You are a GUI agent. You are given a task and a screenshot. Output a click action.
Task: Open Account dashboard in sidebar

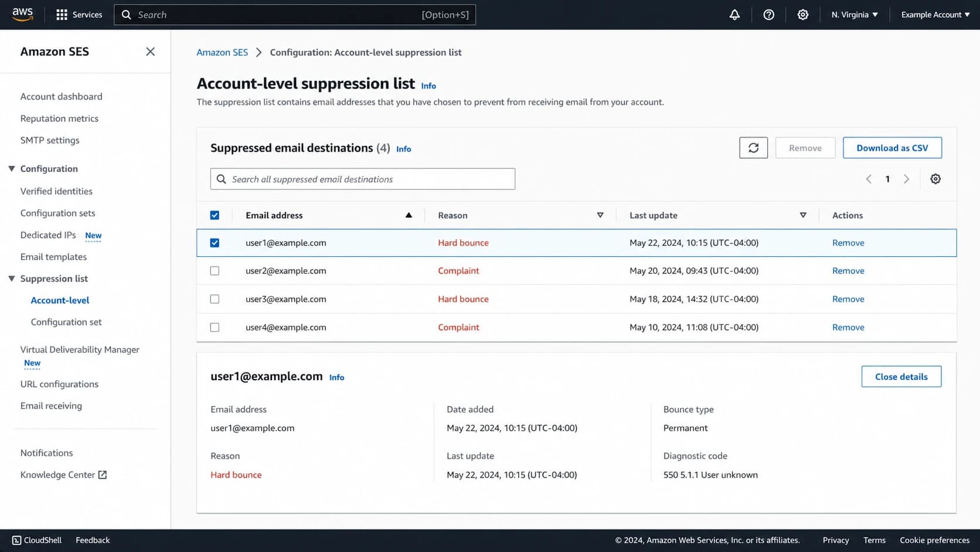point(61,96)
